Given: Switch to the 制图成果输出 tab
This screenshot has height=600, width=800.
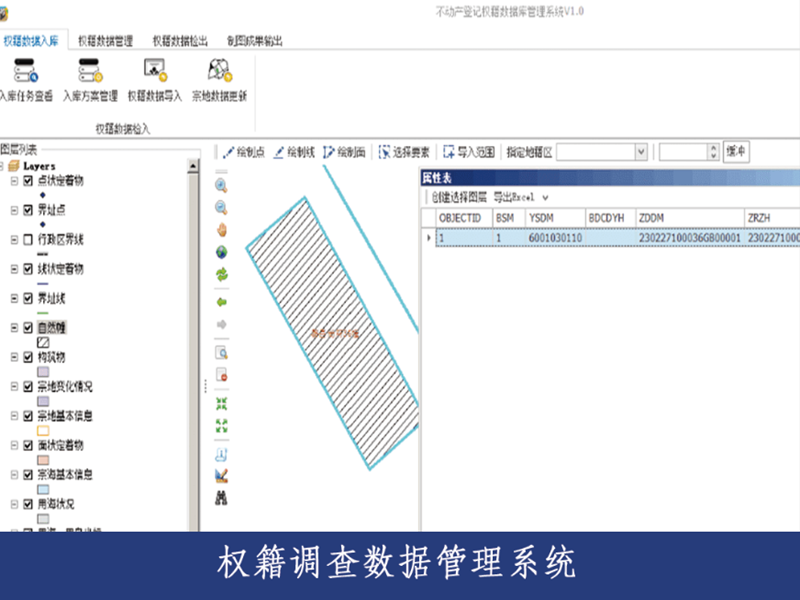Looking at the screenshot, I should tap(254, 41).
